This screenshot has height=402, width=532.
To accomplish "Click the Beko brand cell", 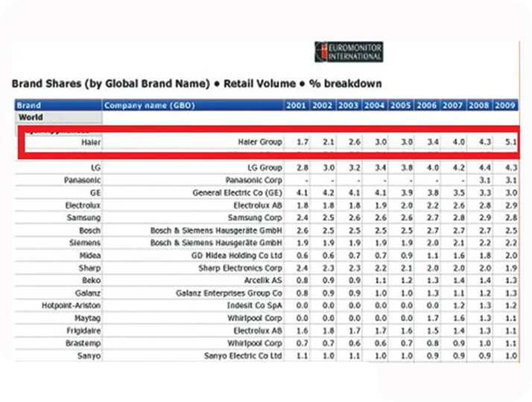I will click(91, 281).
